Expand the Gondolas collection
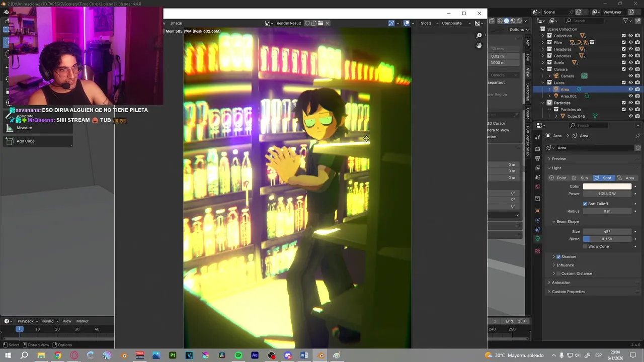644x362 pixels. tap(543, 56)
